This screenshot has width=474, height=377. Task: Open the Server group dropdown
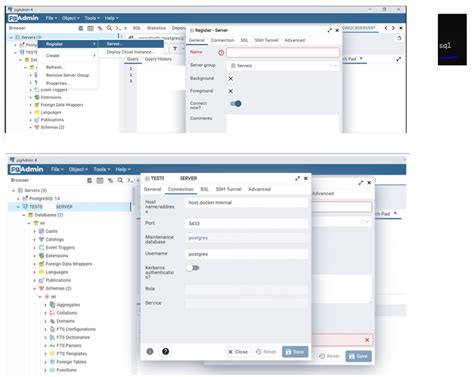tap(283, 66)
